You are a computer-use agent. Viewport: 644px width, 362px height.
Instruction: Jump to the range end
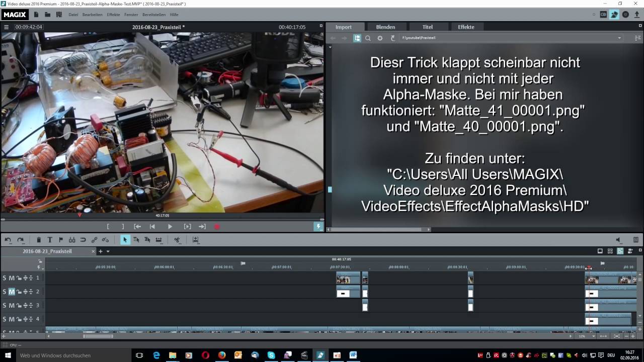tap(202, 227)
